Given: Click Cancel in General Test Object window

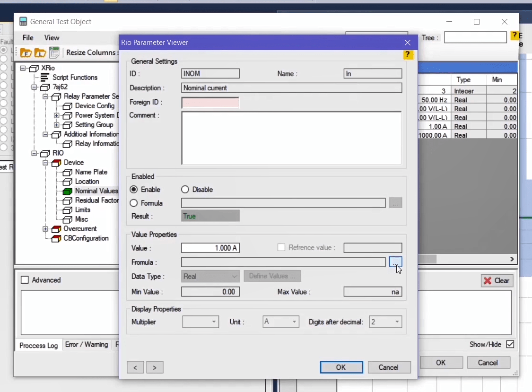Looking at the screenshot, I should (488, 363).
